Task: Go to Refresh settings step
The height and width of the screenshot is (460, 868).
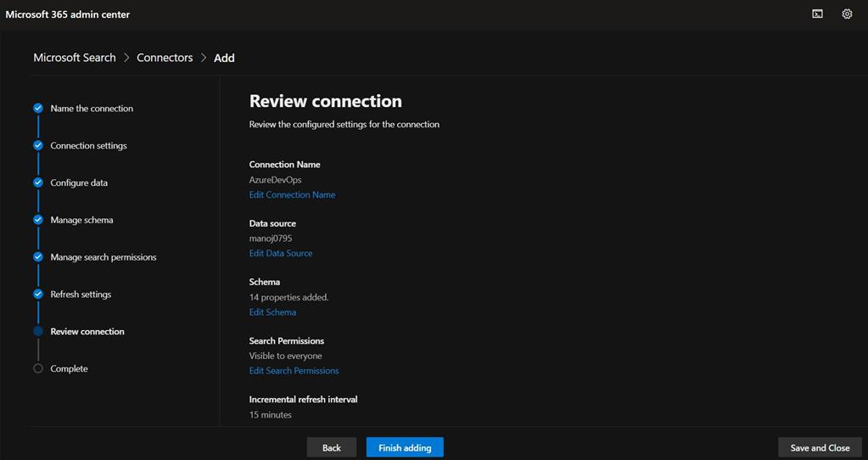Action: pos(81,294)
